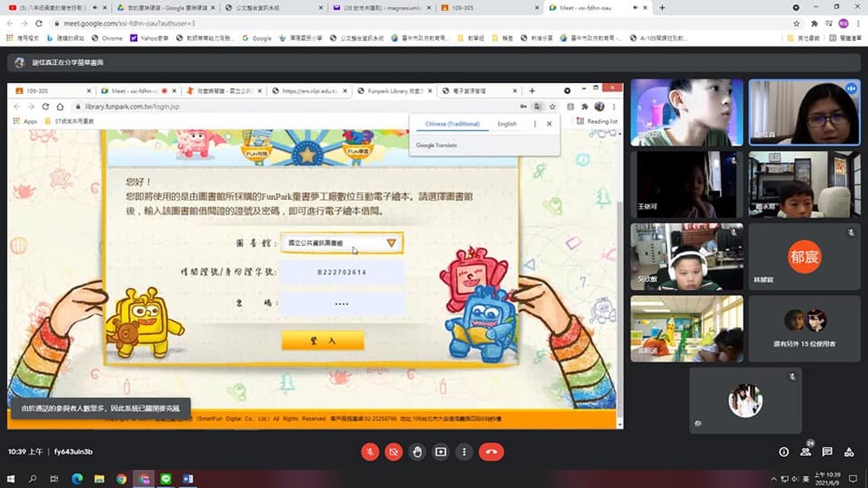This screenshot has width=868, height=488.
Task: Raise hand in the Meet call
Action: [x=417, y=452]
